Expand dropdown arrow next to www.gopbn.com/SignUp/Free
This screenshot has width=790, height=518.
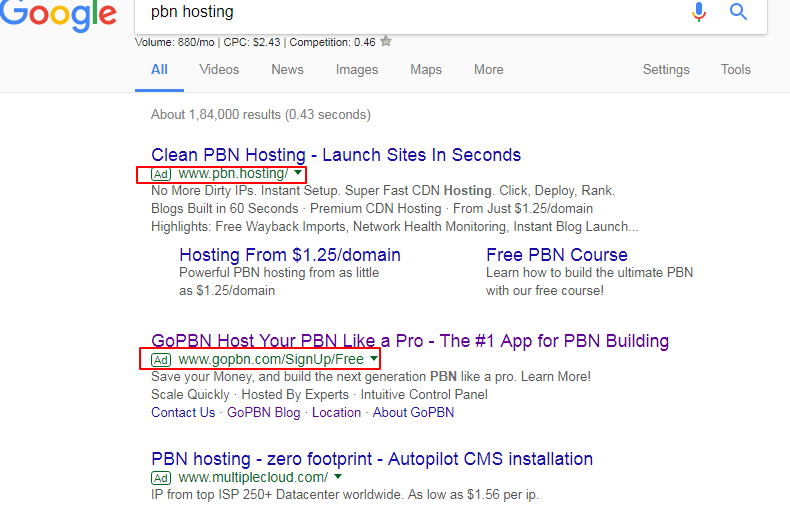373,359
